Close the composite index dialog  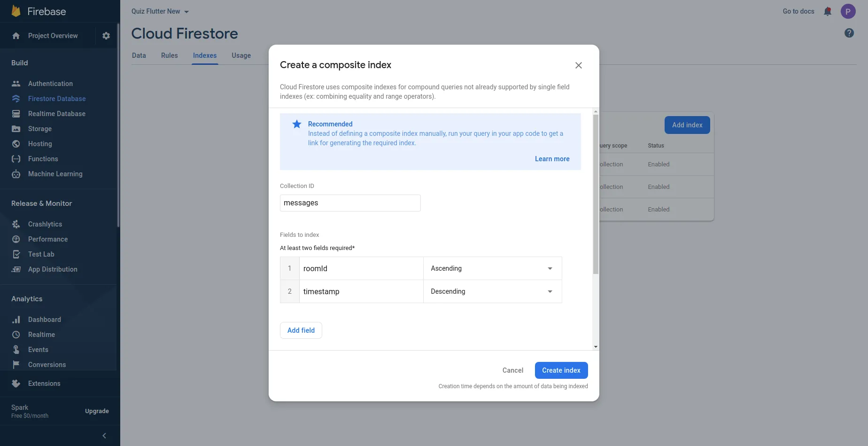tap(578, 65)
